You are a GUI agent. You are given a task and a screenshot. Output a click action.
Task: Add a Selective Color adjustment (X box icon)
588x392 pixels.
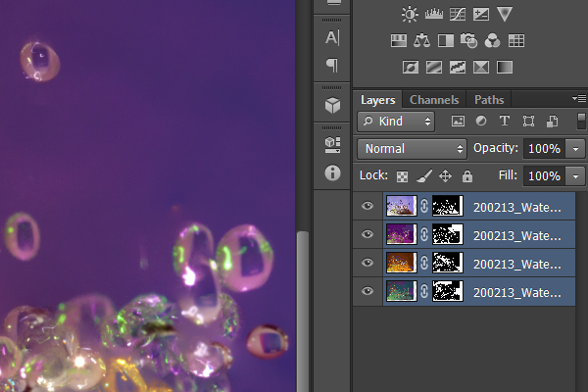[481, 68]
